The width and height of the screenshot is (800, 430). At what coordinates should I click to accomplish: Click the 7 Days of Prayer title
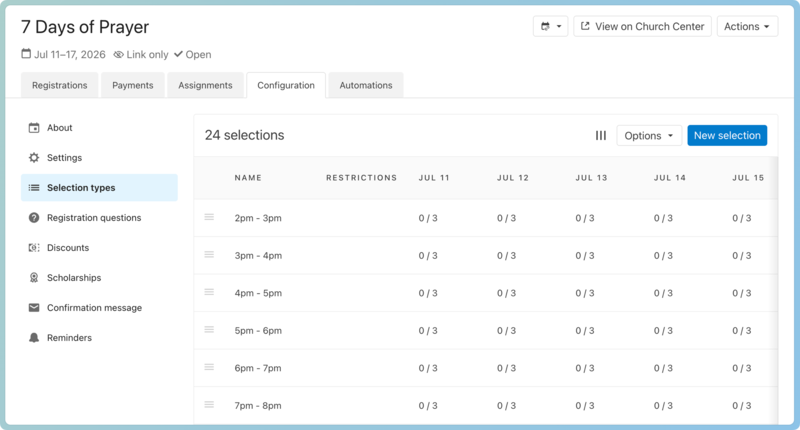[85, 27]
